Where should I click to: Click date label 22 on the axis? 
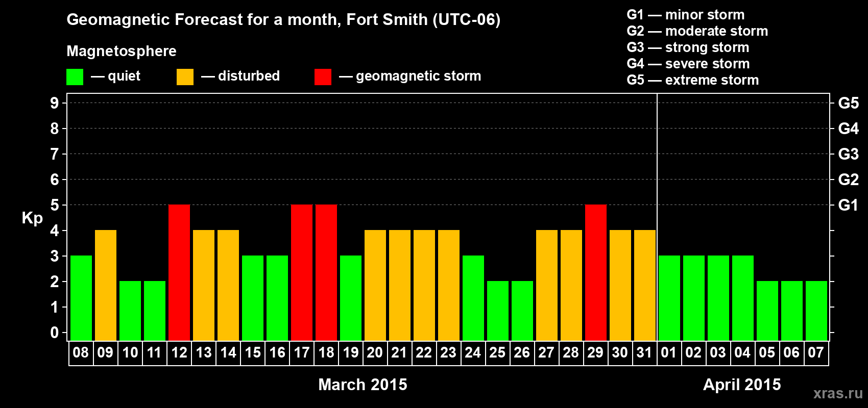424,352
